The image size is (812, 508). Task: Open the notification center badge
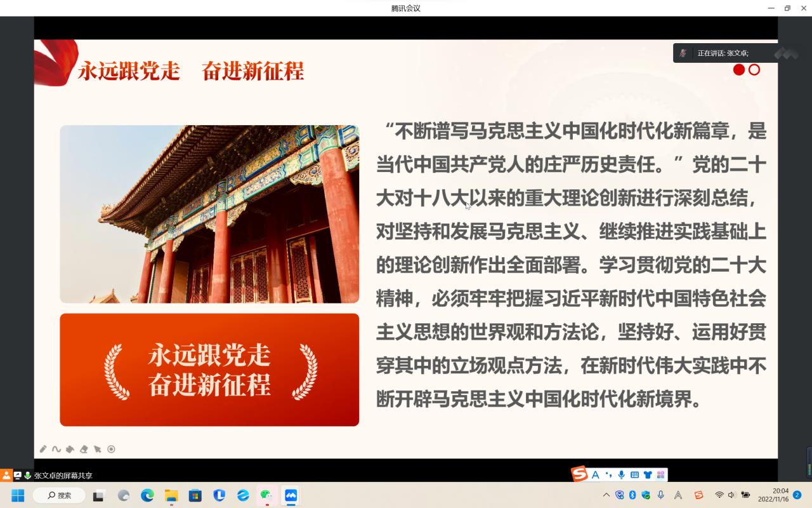[797, 495]
